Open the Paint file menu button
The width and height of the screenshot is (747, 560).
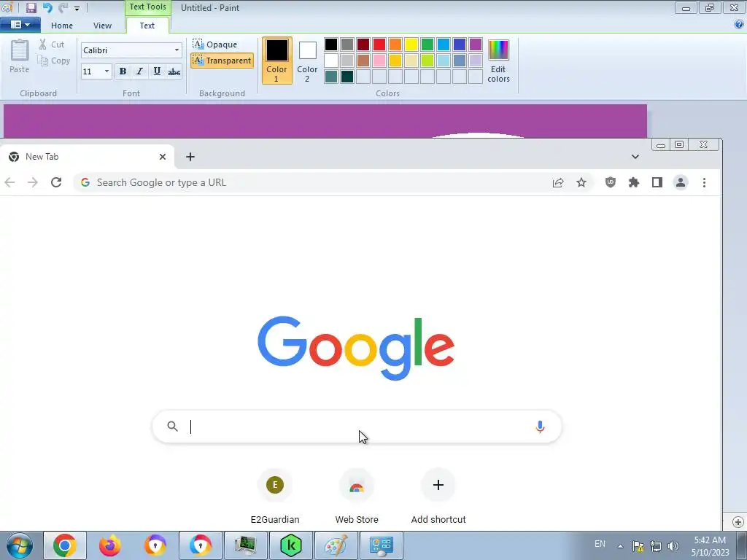(x=20, y=25)
